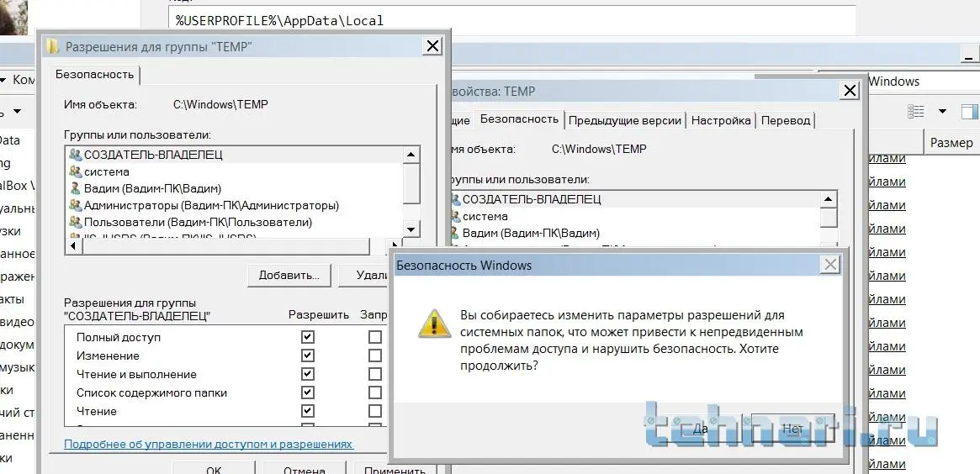Toggle allow checkbox for Изменение
The image size is (980, 474).
pos(308,355)
